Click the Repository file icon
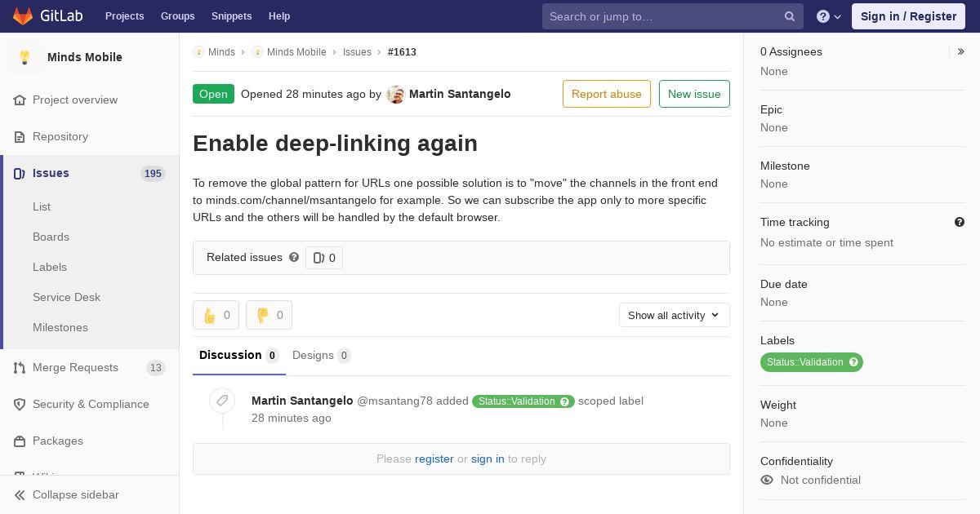This screenshot has height=514, width=980. (20, 136)
